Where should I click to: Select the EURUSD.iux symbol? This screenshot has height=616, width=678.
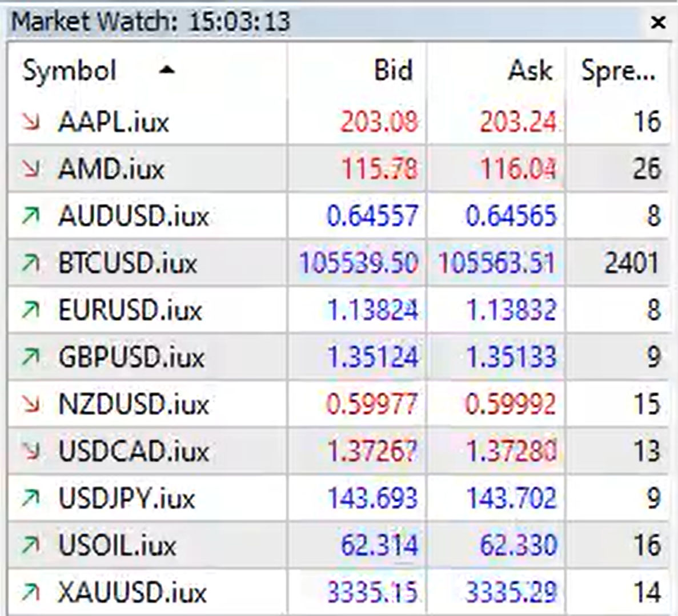130,311
